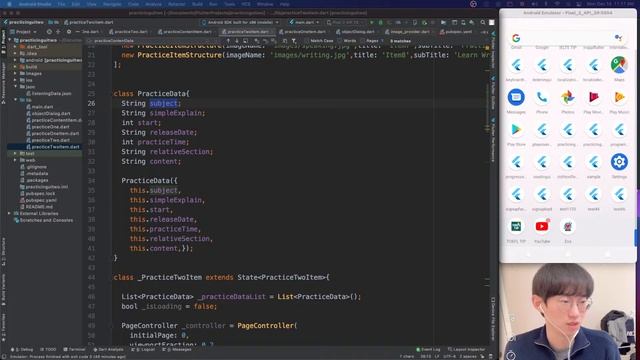Open Dart Analysis tool window
640x360 pixels.
[x=108, y=350]
